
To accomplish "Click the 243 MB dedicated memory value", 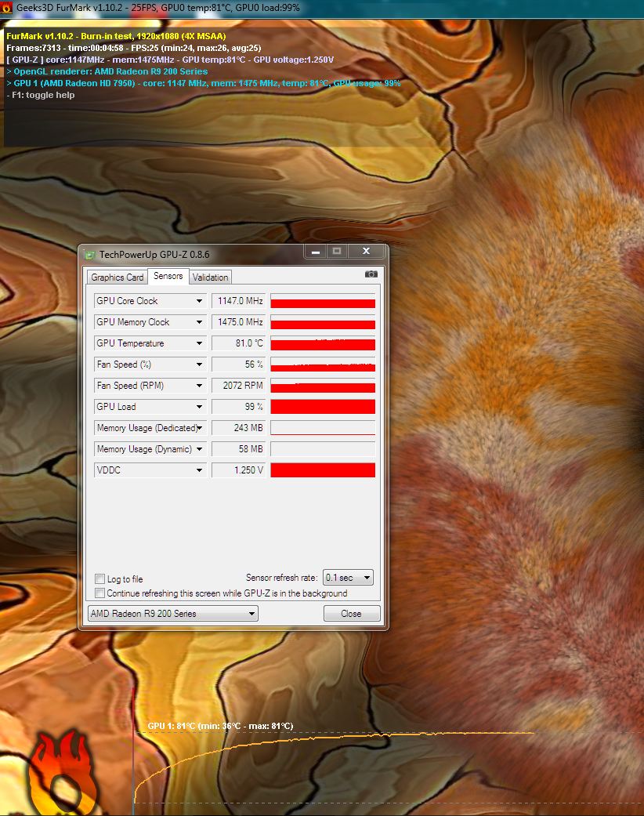I will tap(239, 428).
